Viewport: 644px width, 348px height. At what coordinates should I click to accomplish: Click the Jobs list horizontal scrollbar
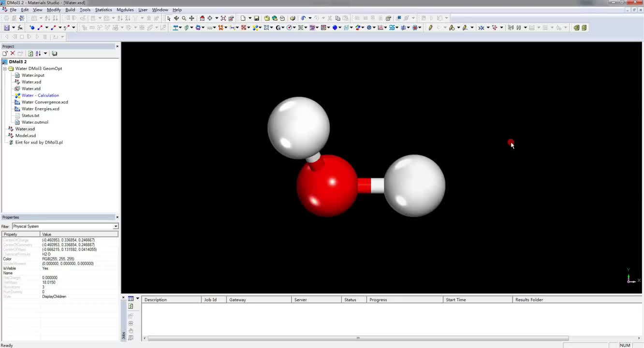(x=358, y=338)
